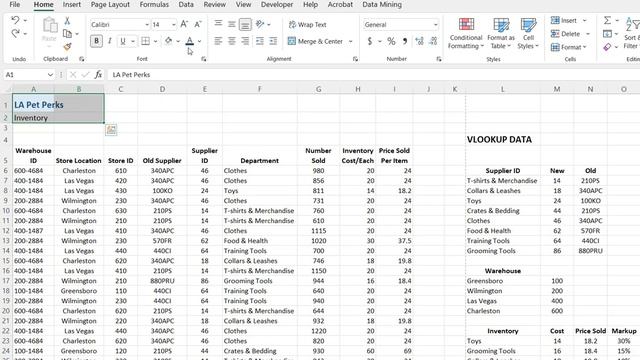Click the Quick Analysis icon below selection

[111, 130]
